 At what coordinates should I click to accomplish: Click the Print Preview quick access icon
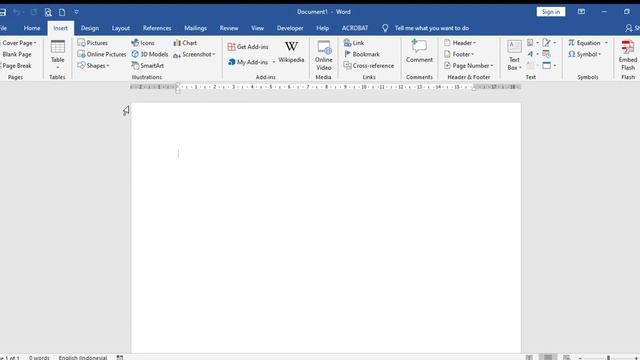click(48, 12)
